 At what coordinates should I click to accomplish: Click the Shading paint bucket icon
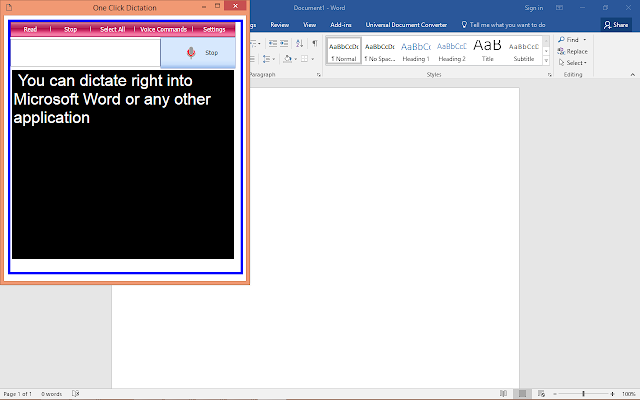[288, 59]
